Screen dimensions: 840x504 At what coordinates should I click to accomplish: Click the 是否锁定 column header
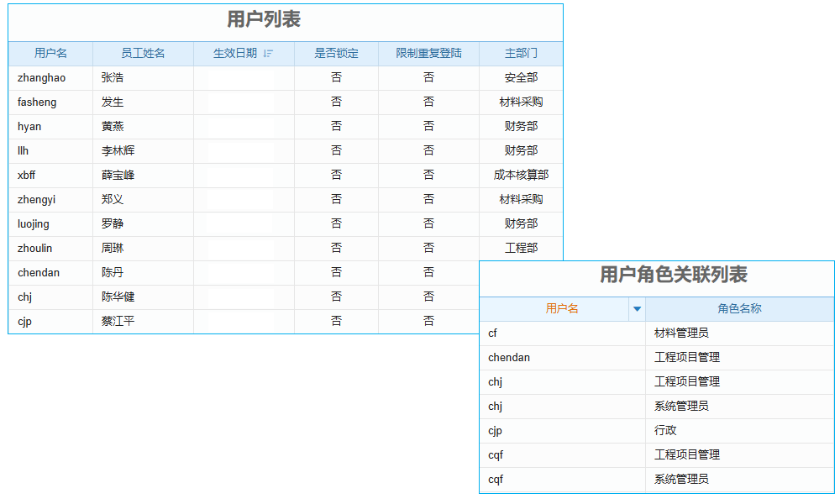click(336, 53)
